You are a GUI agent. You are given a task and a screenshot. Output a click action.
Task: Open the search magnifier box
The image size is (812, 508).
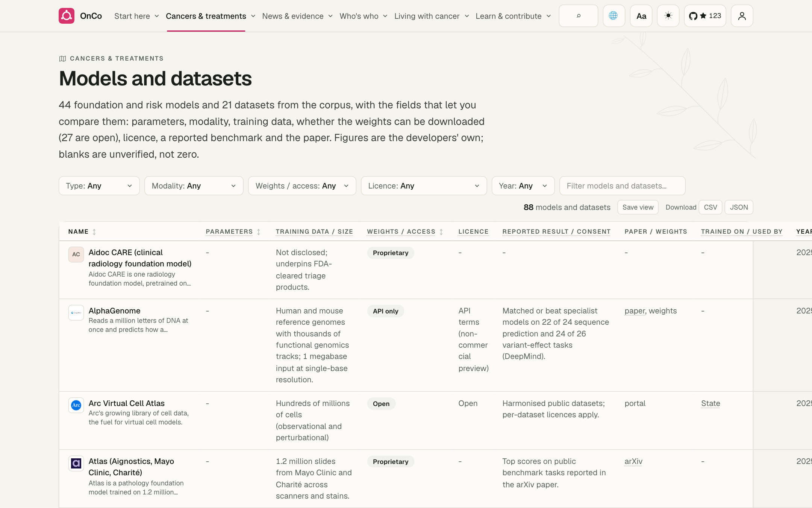[x=578, y=16]
